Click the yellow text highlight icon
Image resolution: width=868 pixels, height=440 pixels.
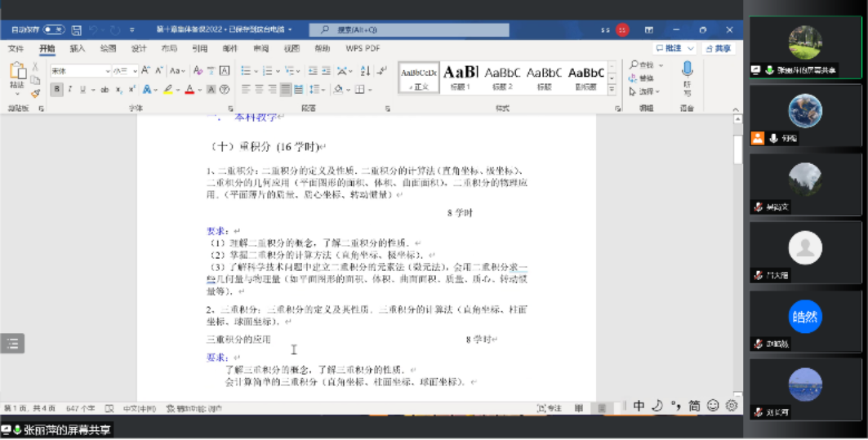(x=167, y=89)
